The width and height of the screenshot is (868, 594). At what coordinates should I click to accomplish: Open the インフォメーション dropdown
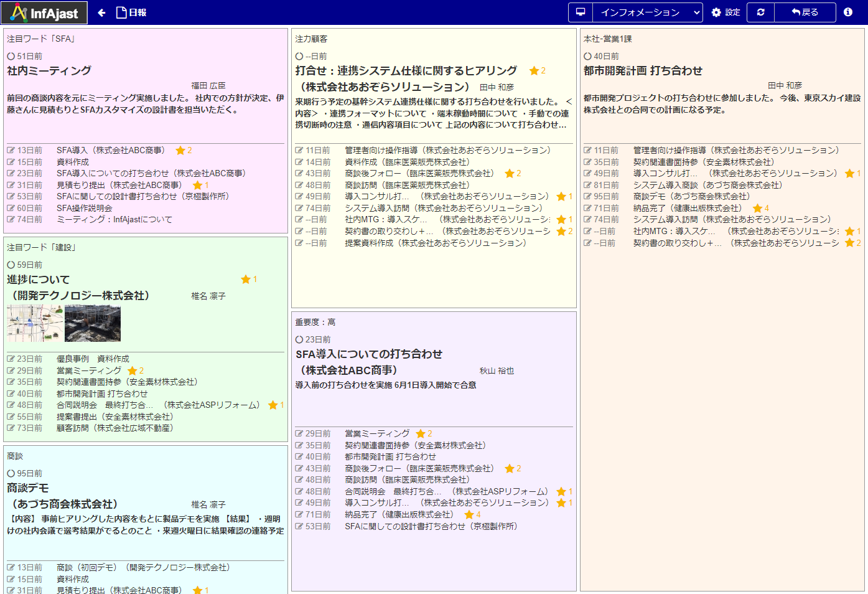[x=647, y=12]
